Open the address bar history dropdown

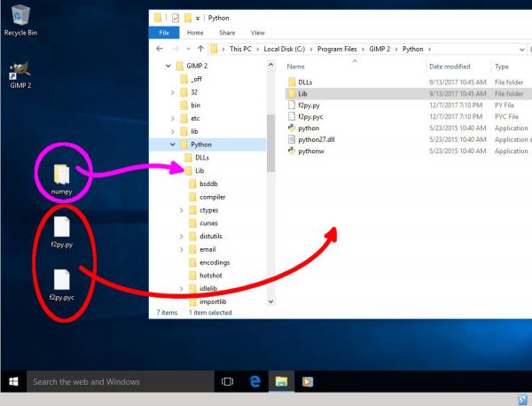point(522,50)
